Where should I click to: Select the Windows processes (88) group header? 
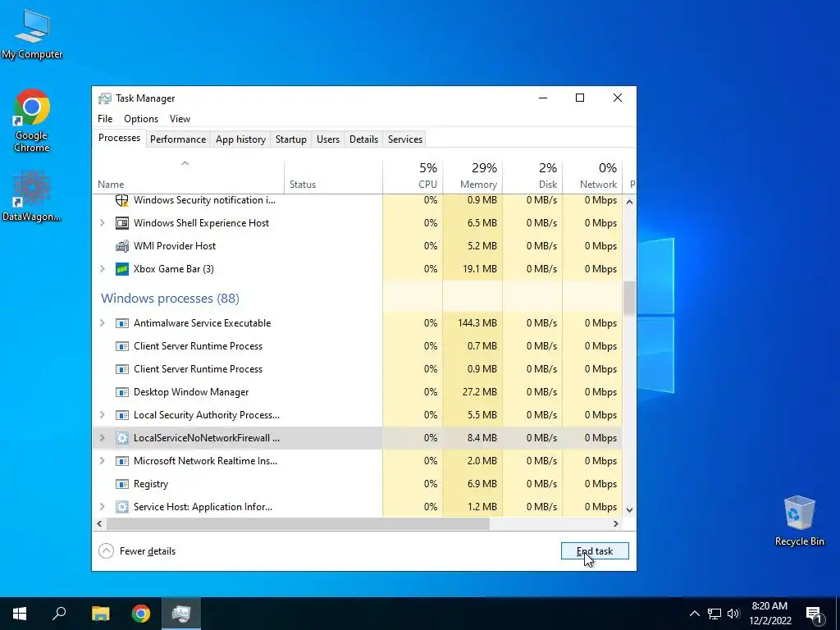point(170,299)
